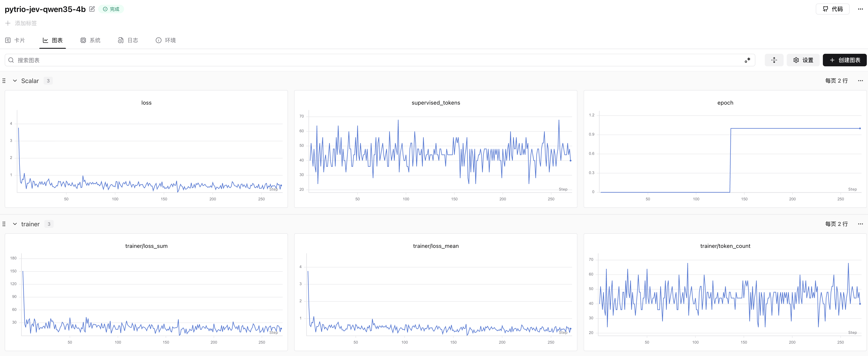
Task: Collapse the trainer section chevron
Action: 15,224
